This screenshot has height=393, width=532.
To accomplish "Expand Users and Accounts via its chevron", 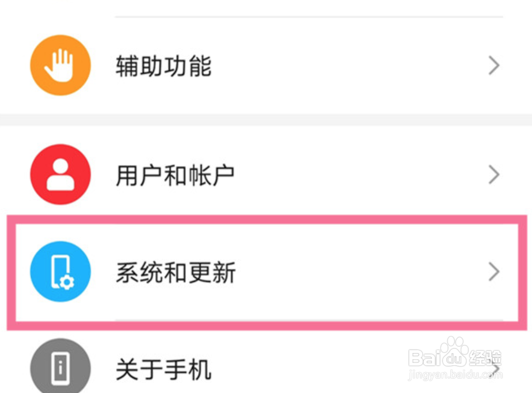I will [x=493, y=174].
